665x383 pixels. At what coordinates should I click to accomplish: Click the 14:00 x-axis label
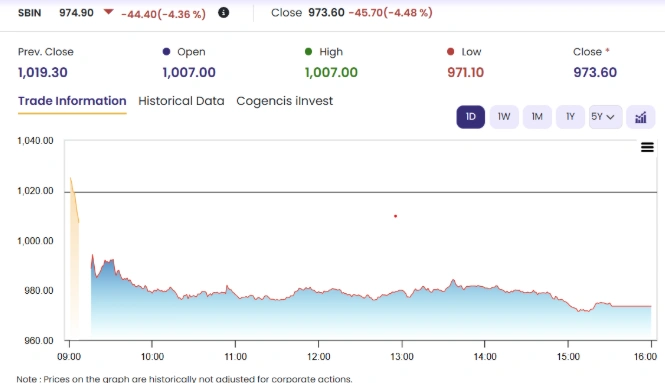[x=485, y=357]
